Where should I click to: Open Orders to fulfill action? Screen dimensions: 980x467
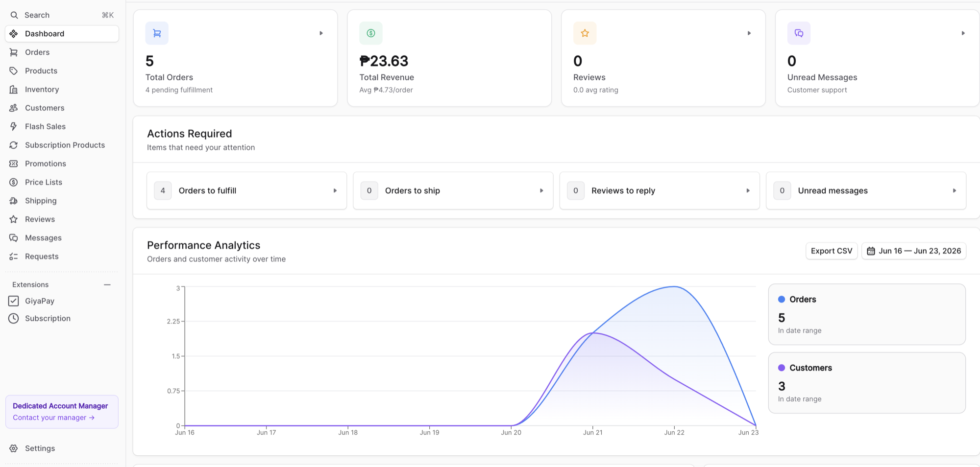pyautogui.click(x=246, y=191)
